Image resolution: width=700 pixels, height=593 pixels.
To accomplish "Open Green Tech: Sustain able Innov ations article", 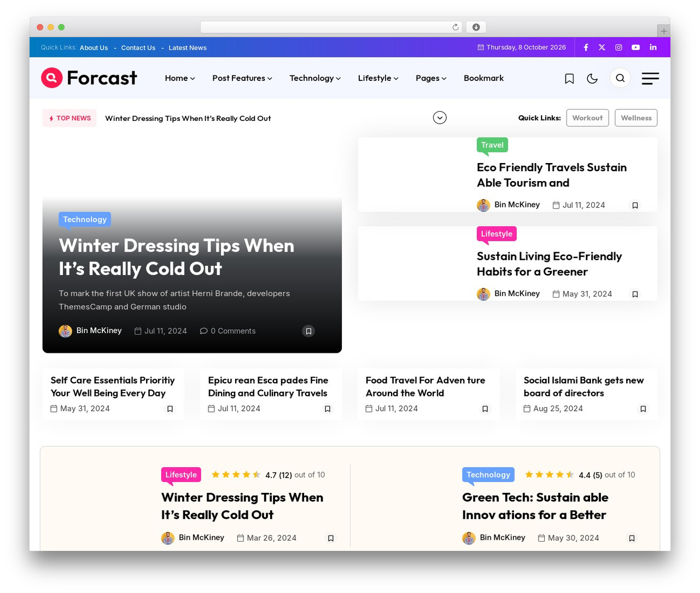I will [x=535, y=506].
